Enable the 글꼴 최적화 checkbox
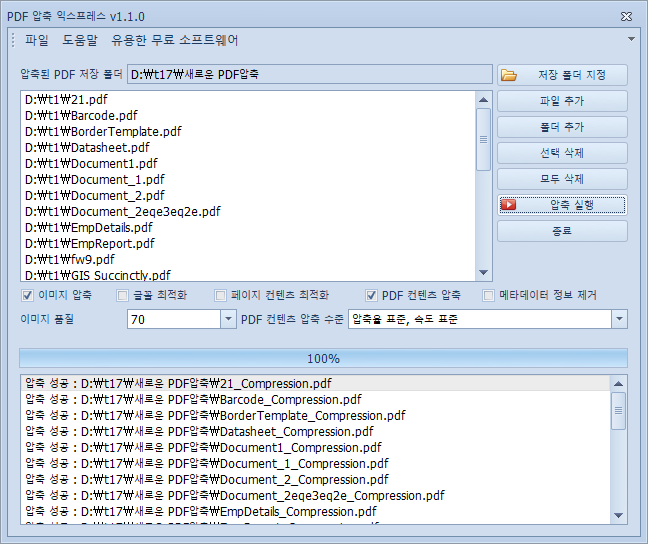The image size is (648, 544). tap(122, 295)
